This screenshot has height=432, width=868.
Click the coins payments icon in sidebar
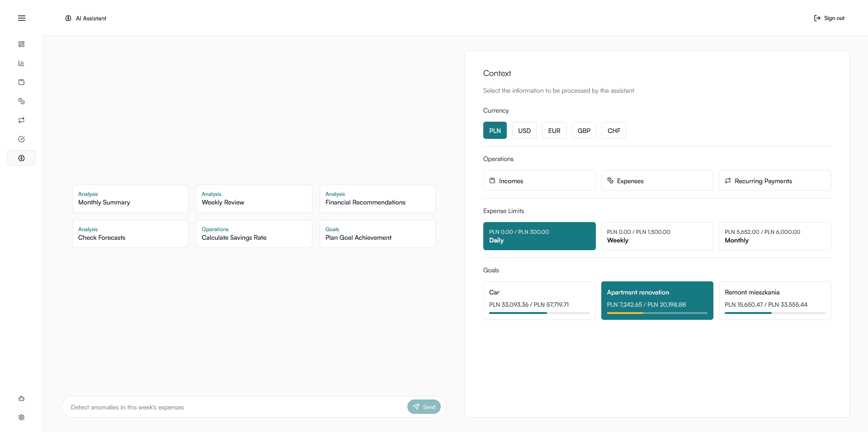pyautogui.click(x=21, y=101)
